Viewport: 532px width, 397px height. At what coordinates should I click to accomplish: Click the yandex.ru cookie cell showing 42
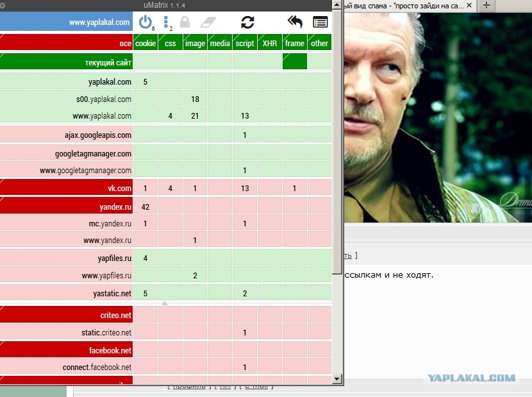(145, 207)
